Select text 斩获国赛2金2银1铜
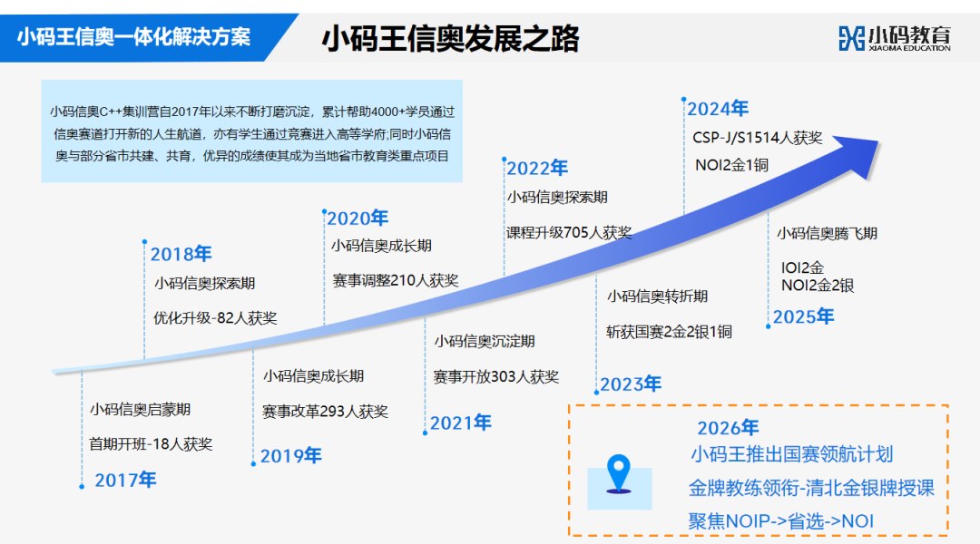Viewport: 980px width, 544px height. pyautogui.click(x=669, y=332)
